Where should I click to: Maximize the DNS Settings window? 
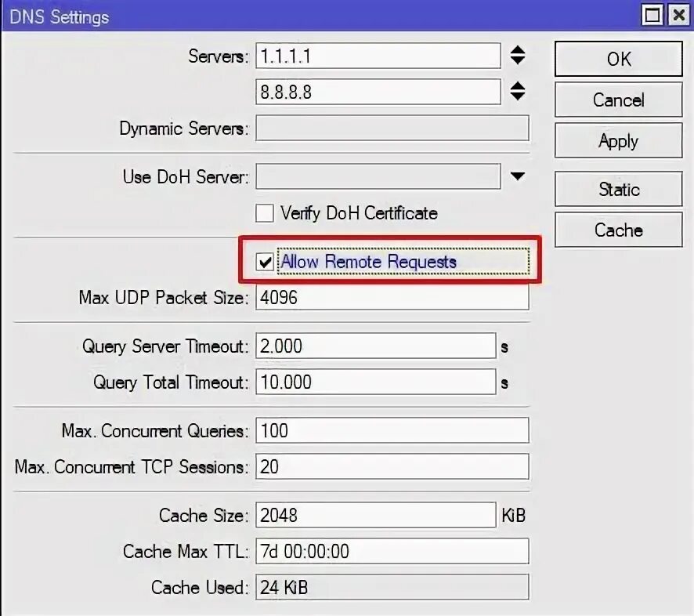click(x=652, y=16)
